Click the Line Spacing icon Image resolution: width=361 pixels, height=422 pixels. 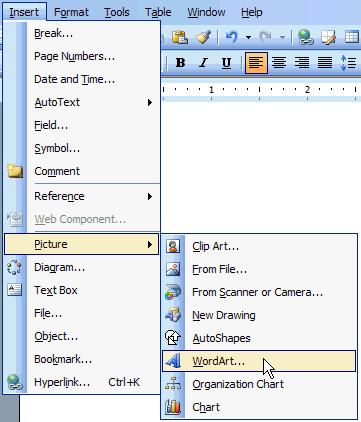coord(348,63)
